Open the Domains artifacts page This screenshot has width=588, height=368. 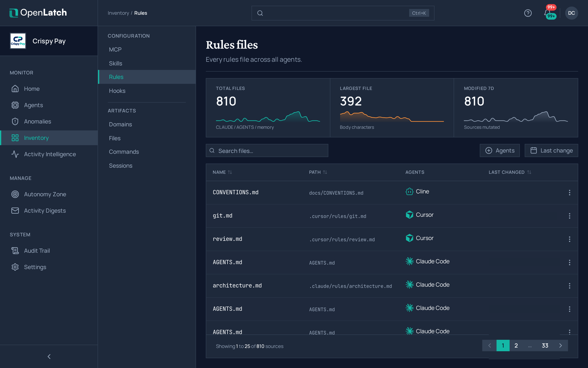[147, 124]
